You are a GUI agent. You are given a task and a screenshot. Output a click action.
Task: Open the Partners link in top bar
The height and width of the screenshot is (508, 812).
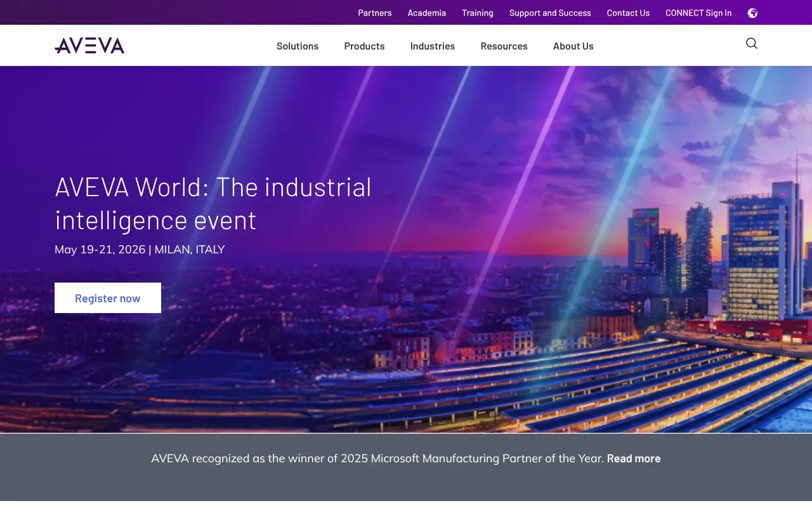coord(374,13)
